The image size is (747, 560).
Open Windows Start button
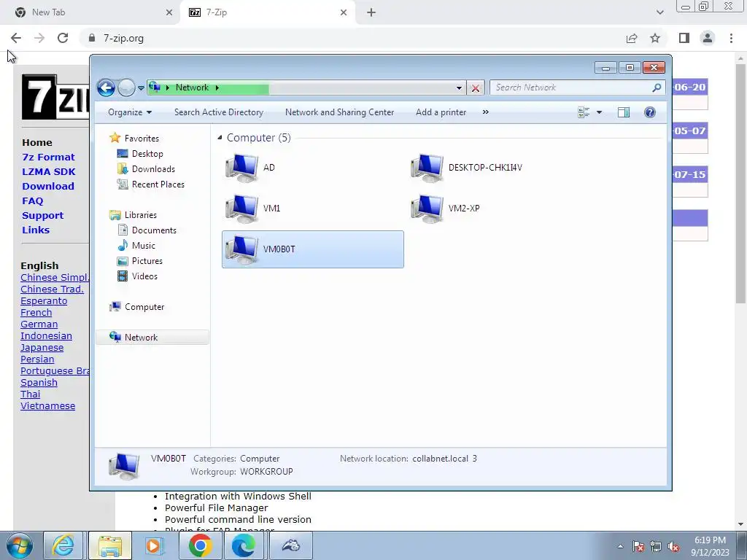coord(20,545)
